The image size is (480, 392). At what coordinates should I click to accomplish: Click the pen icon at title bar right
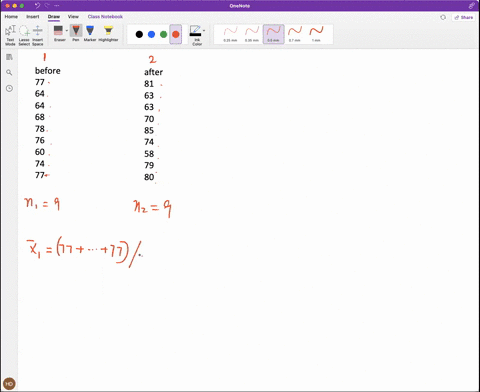click(x=472, y=6)
